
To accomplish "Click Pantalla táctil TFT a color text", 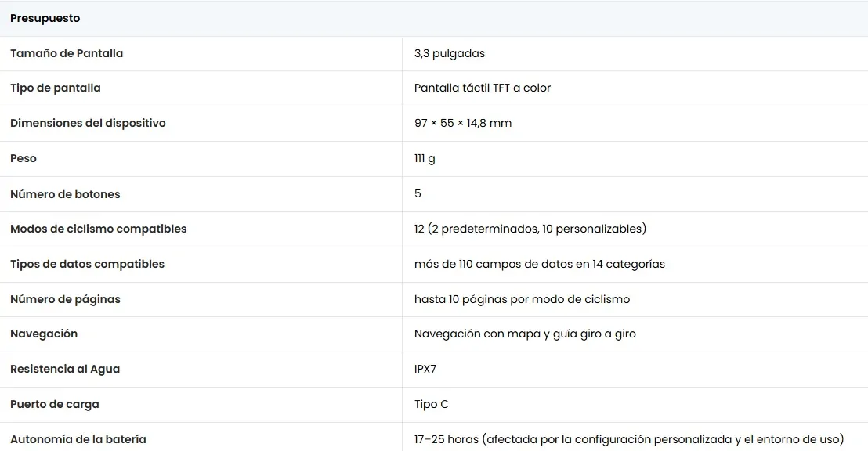I will pyautogui.click(x=482, y=88).
